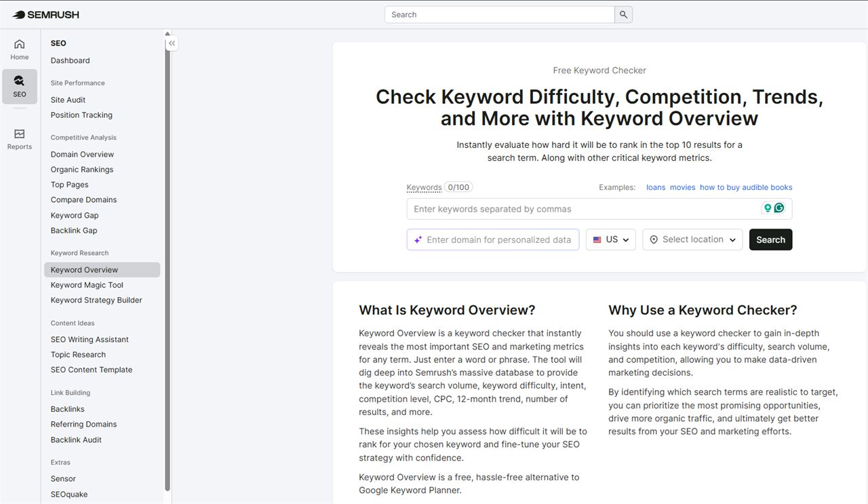Click the 'Site Performance' section label
Viewport: 868px width, 504px height.
77,83
